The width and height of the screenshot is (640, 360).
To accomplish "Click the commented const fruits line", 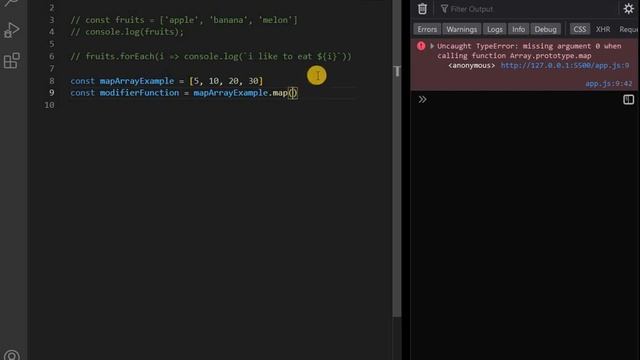I will click(x=184, y=20).
